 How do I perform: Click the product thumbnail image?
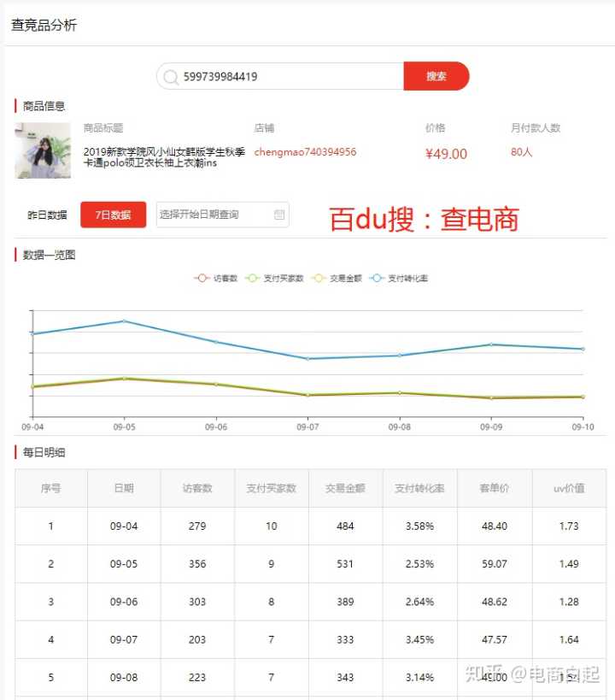pos(43,150)
